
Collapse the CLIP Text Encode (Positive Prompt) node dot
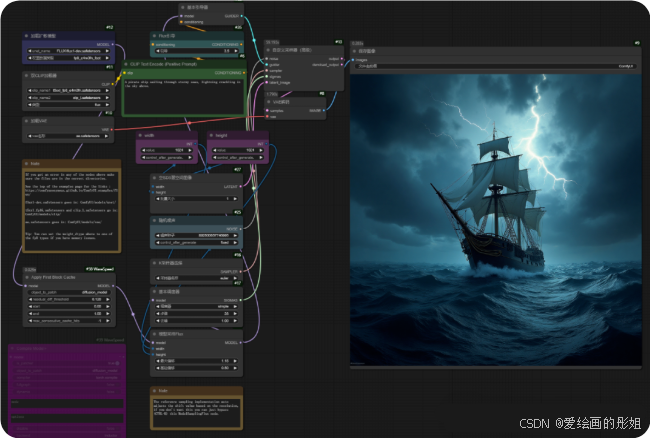point(126,64)
